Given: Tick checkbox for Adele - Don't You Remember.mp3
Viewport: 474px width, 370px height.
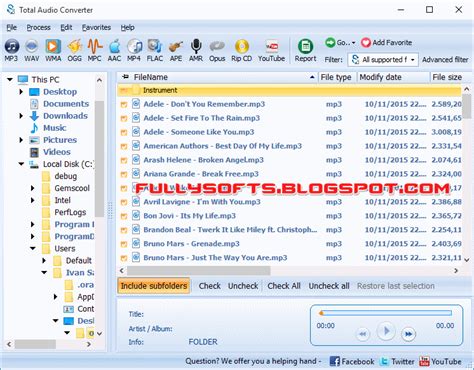Looking at the screenshot, I should 124,105.
